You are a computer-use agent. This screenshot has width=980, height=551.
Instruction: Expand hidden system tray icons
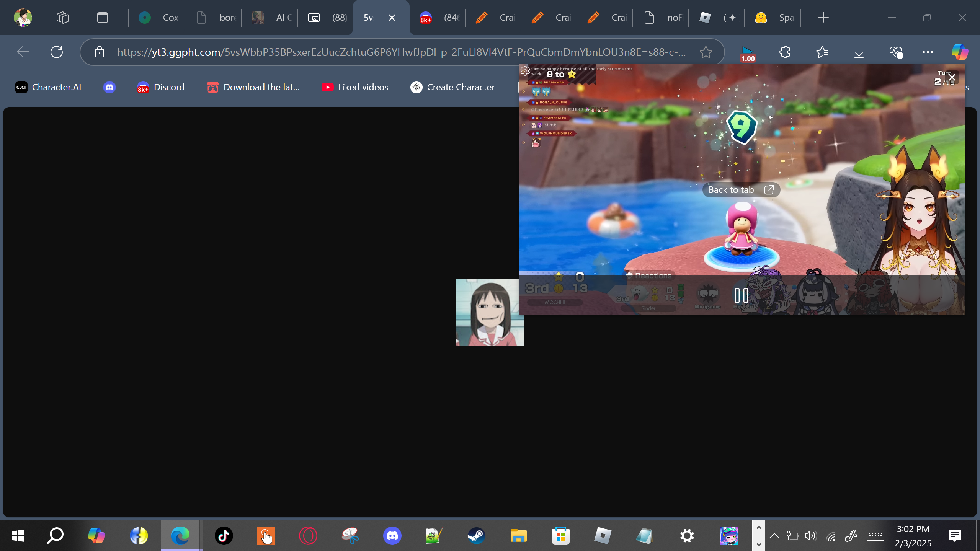(774, 536)
